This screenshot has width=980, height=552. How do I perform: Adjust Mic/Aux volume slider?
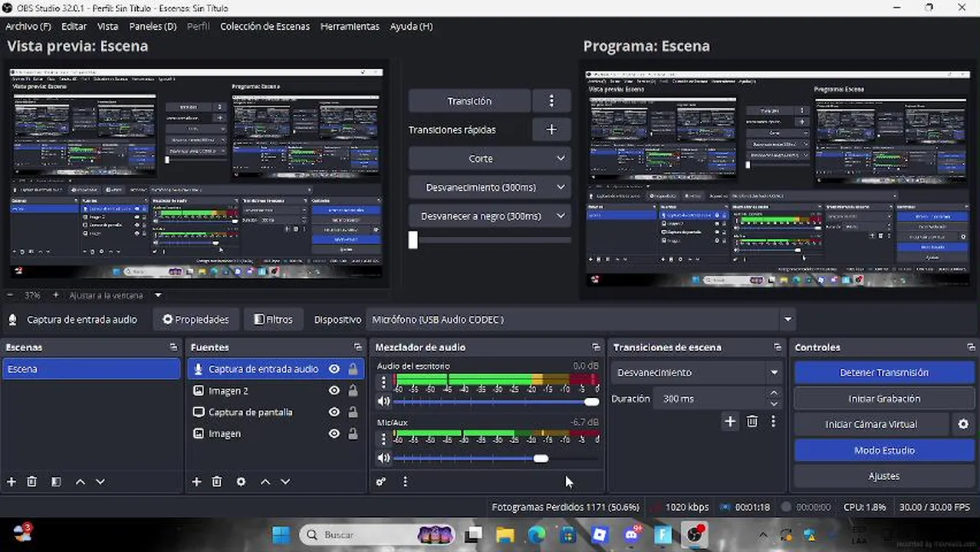(x=496, y=458)
